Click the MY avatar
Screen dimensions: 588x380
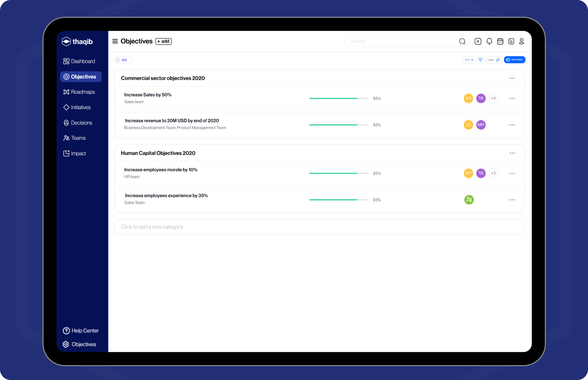point(468,173)
